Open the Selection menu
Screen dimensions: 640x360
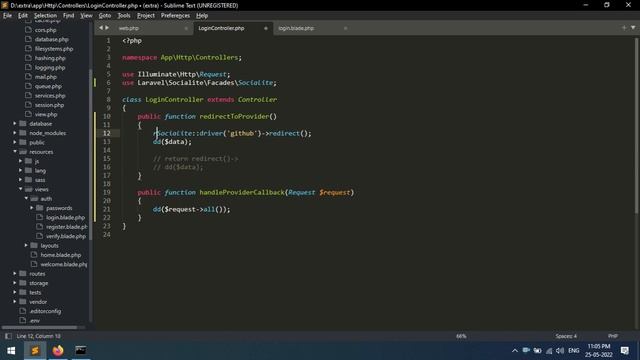(x=45, y=16)
